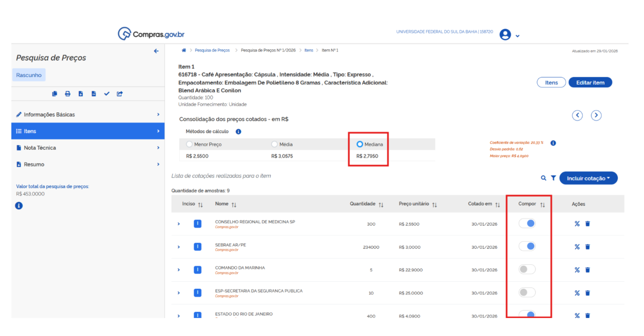The image size is (644, 336).
Task: Click the checkmark icon in sidebar toolbar
Action: pyautogui.click(x=107, y=94)
